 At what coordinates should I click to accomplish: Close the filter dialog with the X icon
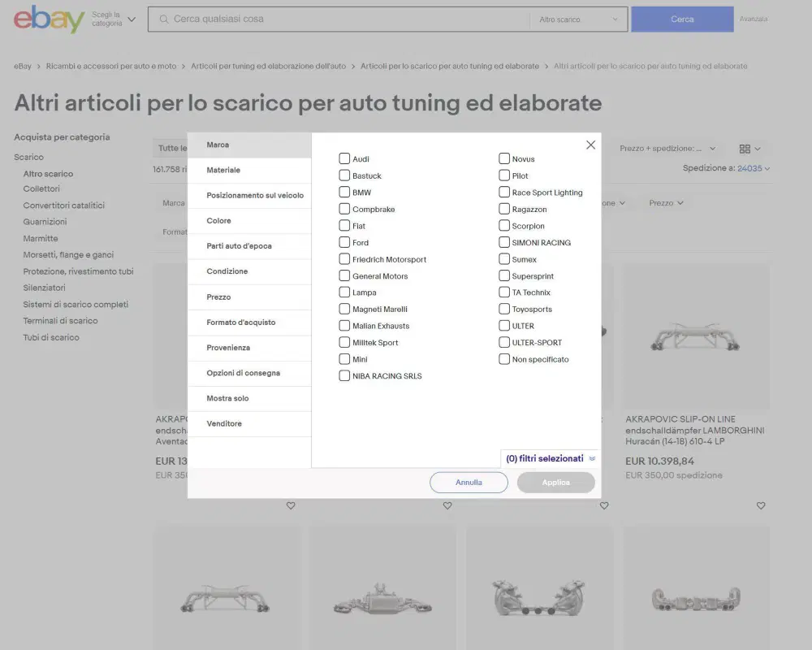pyautogui.click(x=590, y=145)
